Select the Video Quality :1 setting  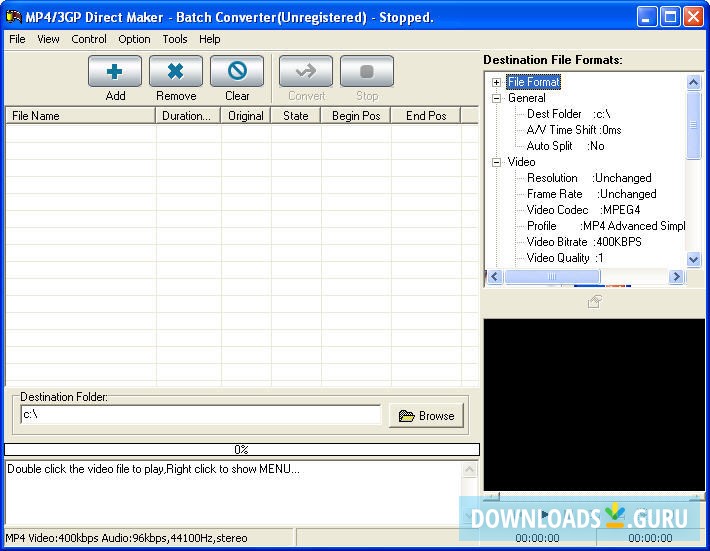tap(565, 258)
